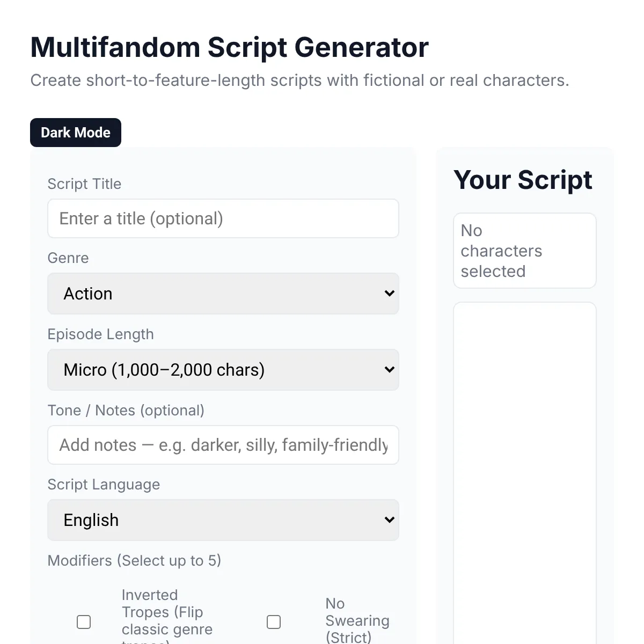
Task: Open the Script Language dropdown showing English
Action: point(223,520)
